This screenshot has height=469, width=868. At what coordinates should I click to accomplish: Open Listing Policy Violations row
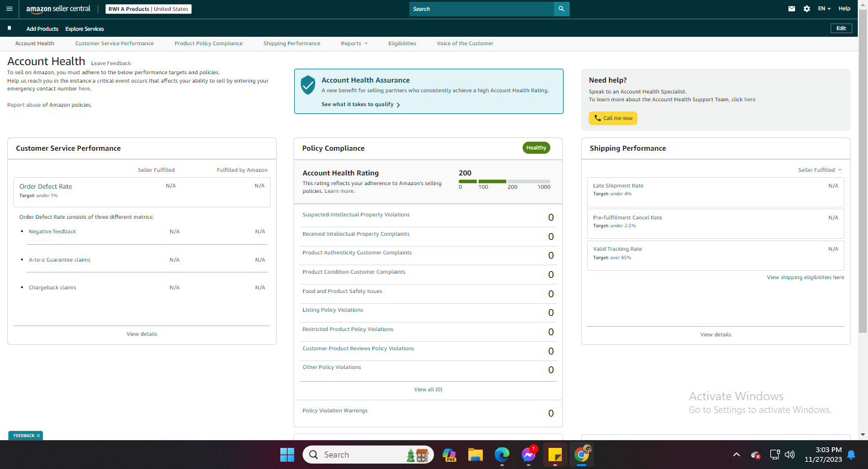(428, 312)
